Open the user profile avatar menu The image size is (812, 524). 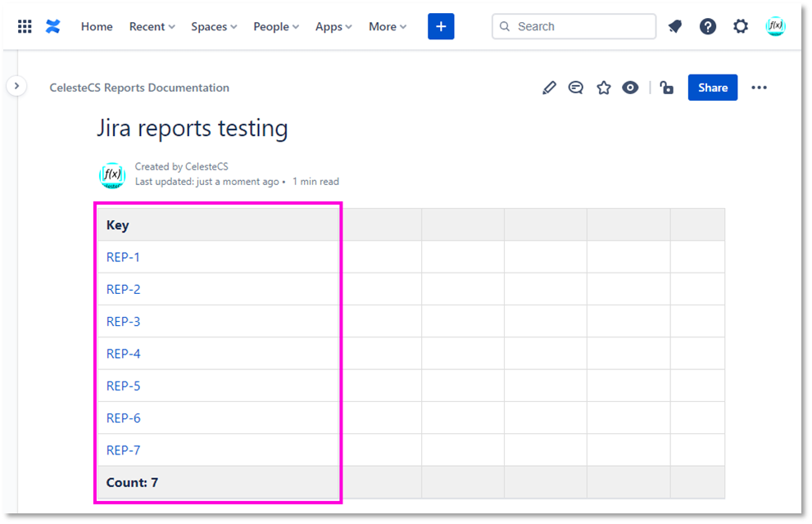(775, 26)
